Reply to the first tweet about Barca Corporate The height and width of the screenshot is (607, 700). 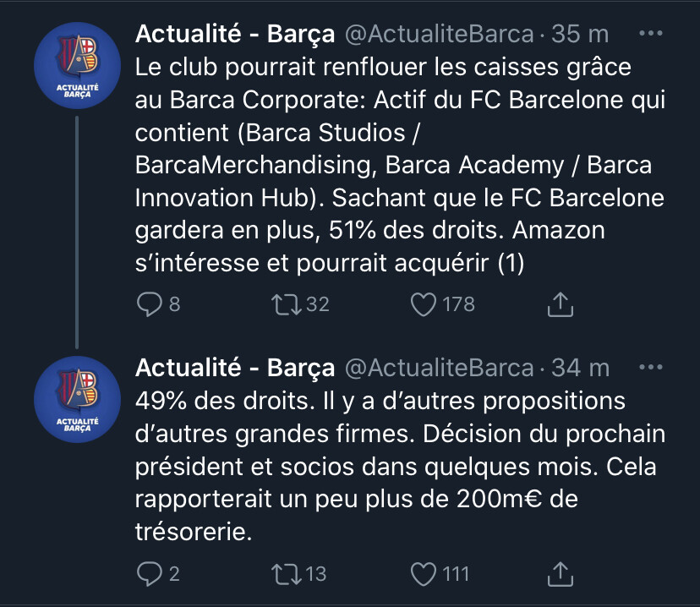(x=150, y=304)
